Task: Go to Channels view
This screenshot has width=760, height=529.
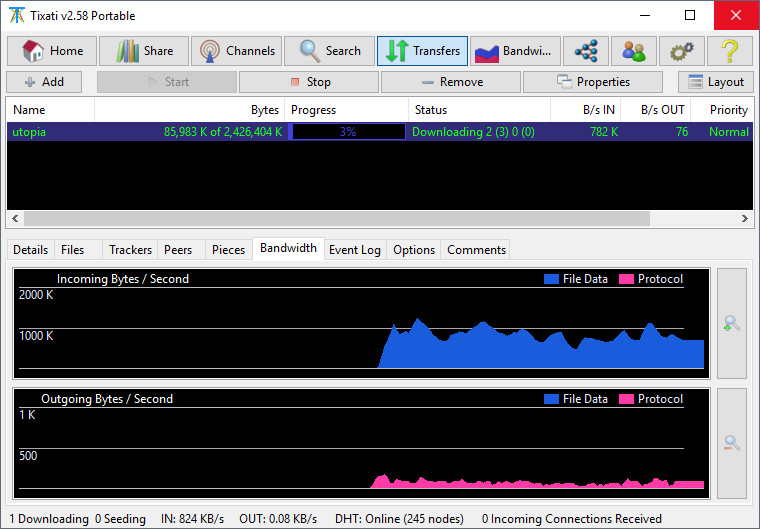Action: coord(236,51)
